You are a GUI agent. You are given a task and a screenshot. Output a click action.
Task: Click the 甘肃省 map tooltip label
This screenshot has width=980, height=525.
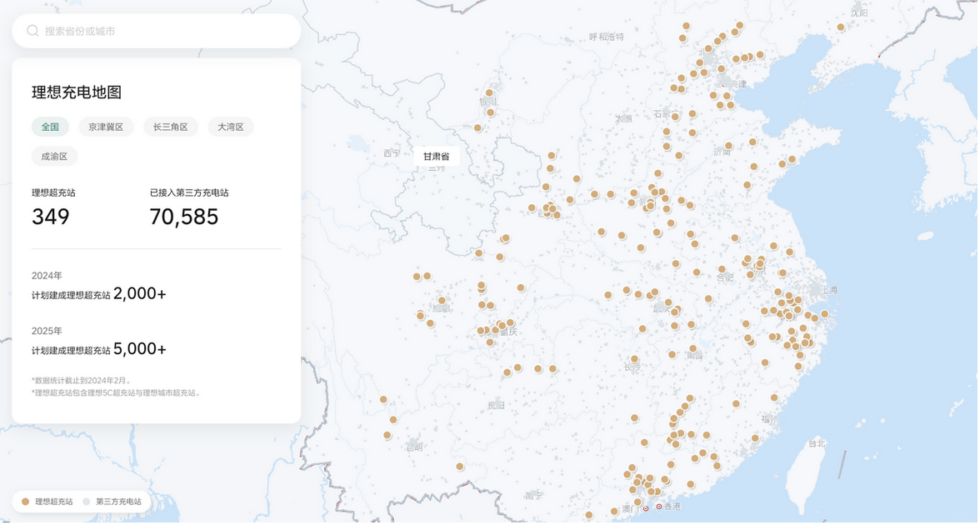(x=437, y=157)
